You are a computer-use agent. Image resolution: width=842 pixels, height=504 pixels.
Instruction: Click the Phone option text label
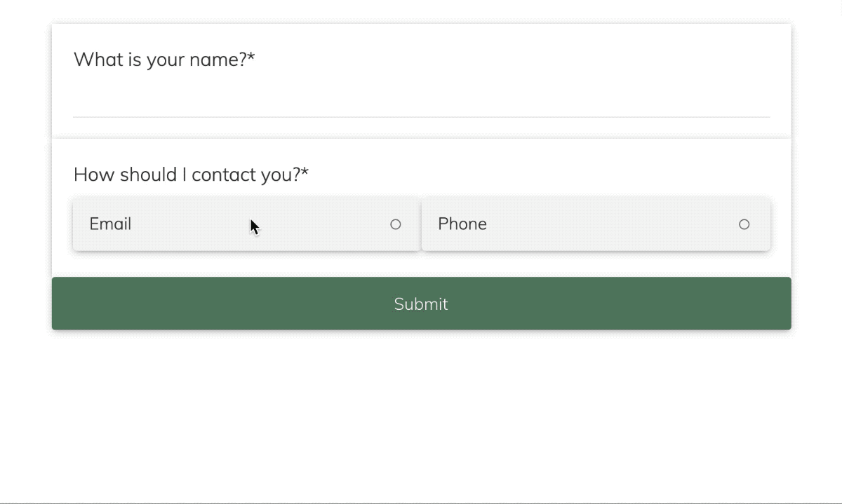click(462, 224)
